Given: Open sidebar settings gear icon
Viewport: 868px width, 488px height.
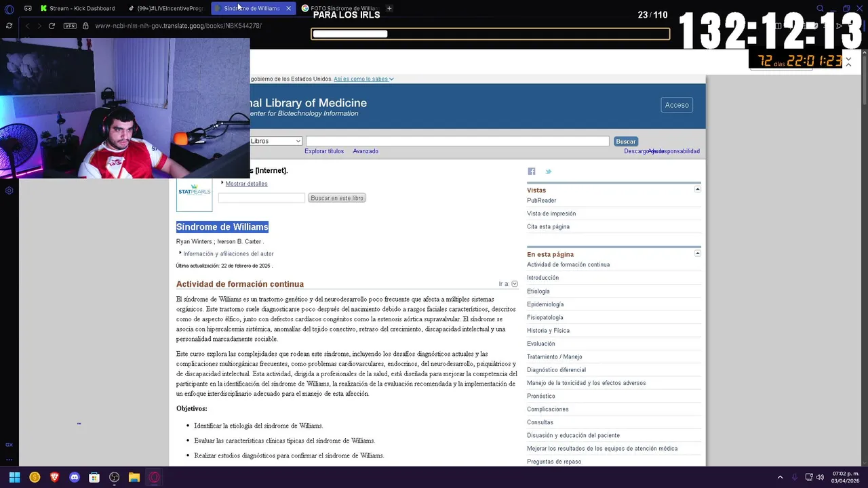Looking at the screenshot, I should (x=9, y=190).
